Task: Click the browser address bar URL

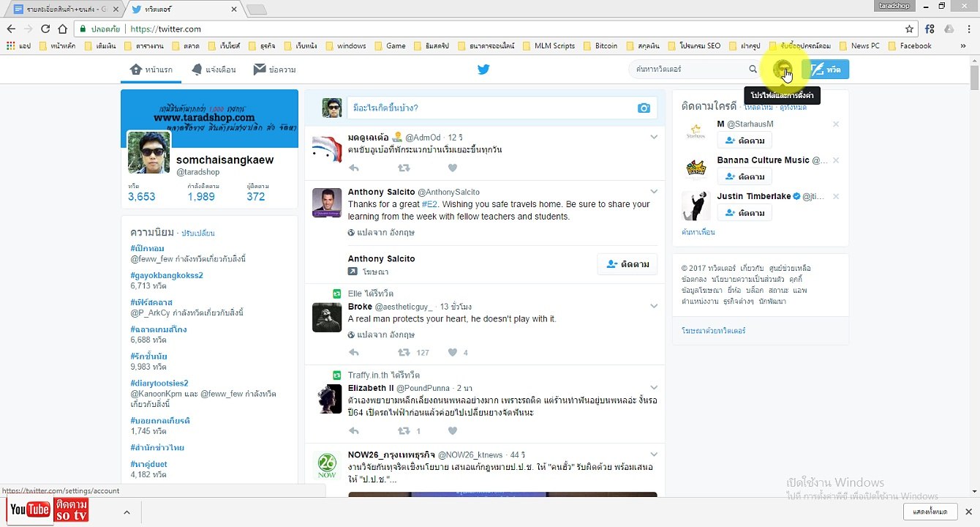Action: (x=165, y=29)
